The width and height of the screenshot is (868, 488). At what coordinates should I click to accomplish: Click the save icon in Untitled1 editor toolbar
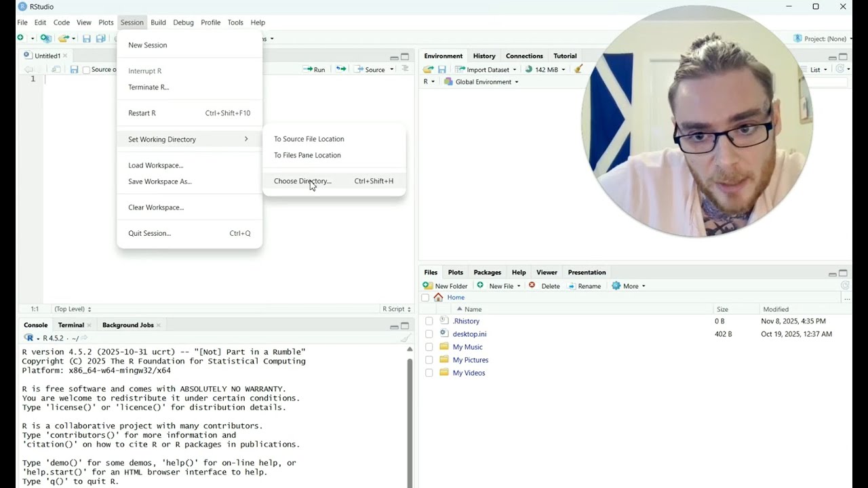pos(74,69)
